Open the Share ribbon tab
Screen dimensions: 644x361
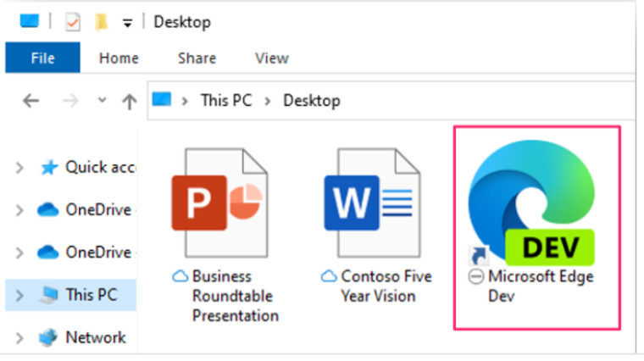(197, 58)
